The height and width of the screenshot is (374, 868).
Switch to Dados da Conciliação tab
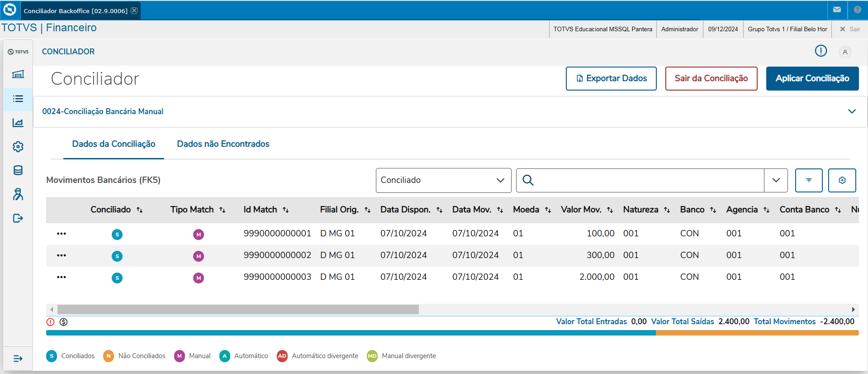click(x=114, y=144)
